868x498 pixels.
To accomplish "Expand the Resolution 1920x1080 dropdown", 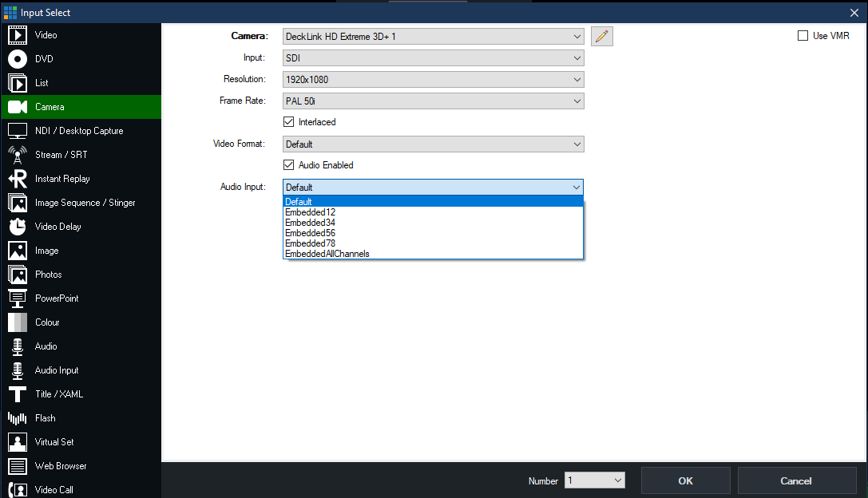I will [434, 80].
